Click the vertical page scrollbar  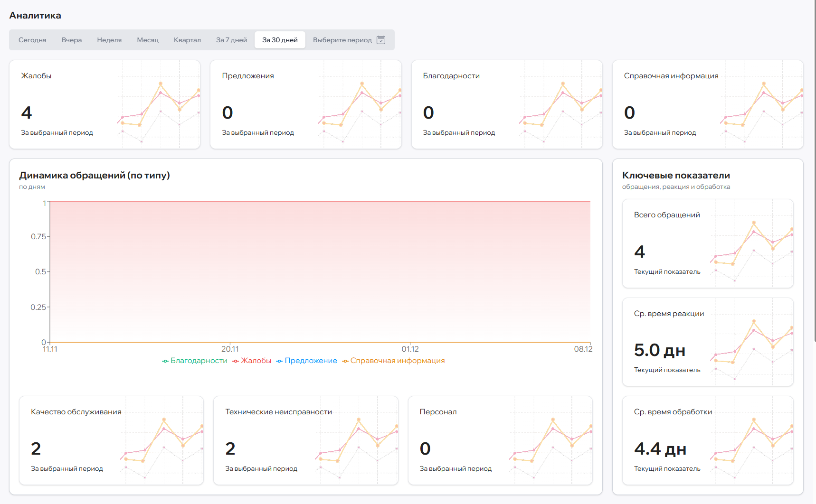[x=814, y=171]
